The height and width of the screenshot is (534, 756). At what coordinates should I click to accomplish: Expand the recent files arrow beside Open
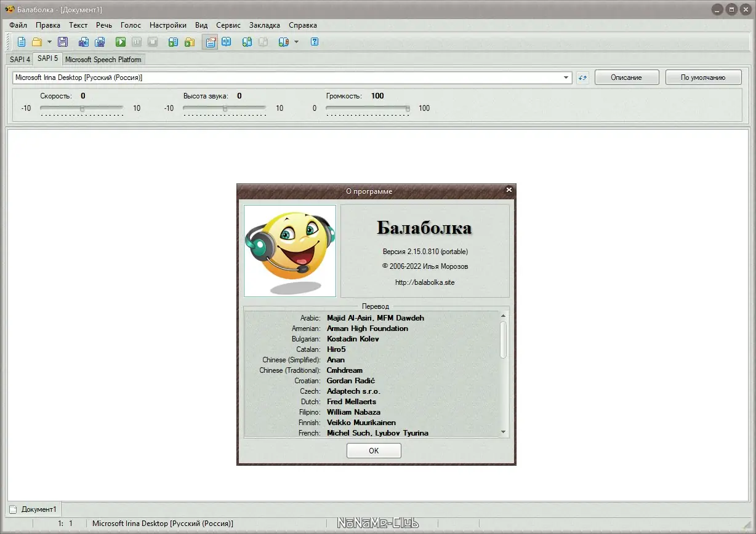[x=49, y=42]
